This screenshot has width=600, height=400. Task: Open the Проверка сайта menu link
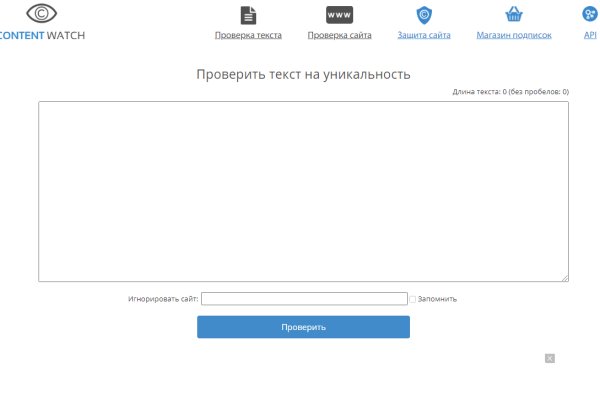coord(339,35)
